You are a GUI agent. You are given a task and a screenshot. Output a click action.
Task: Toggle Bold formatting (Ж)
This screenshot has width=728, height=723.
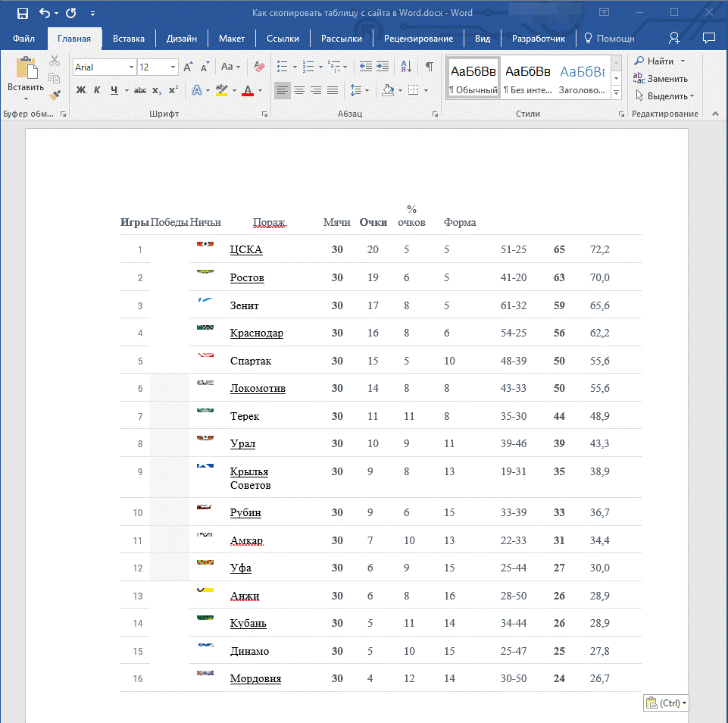point(81,90)
